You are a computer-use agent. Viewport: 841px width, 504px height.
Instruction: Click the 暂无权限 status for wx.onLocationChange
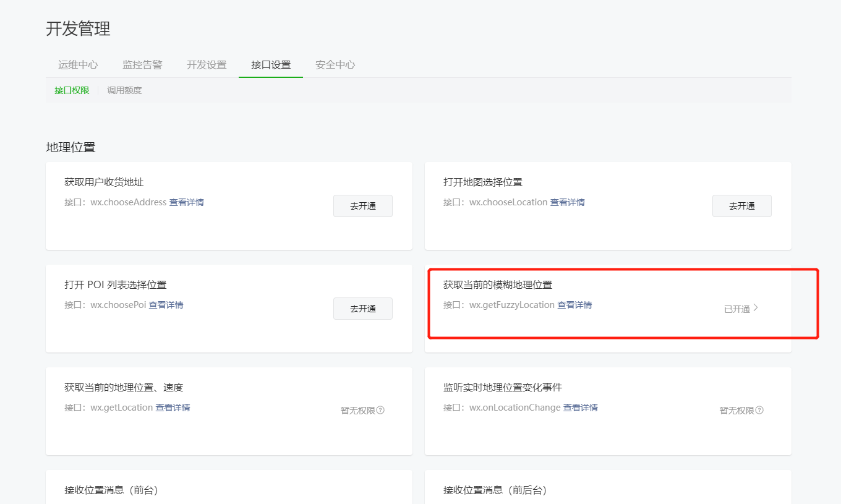737,410
